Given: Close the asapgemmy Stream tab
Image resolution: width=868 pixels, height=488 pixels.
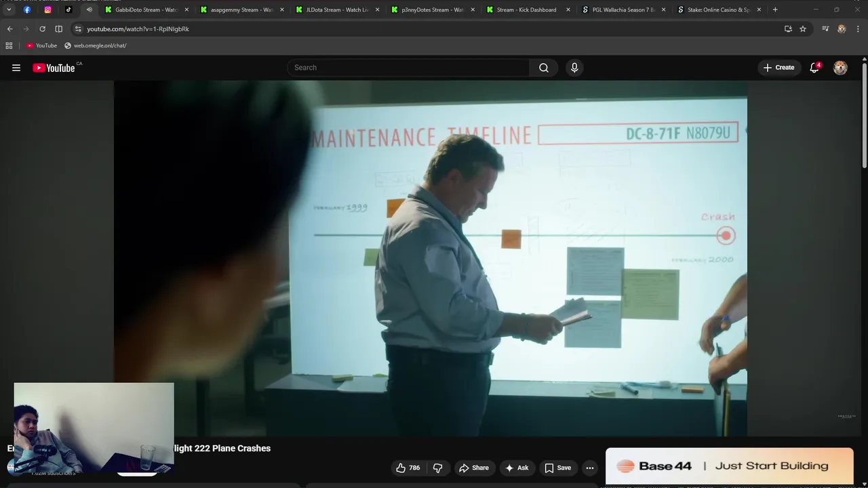Looking at the screenshot, I should point(282,9).
